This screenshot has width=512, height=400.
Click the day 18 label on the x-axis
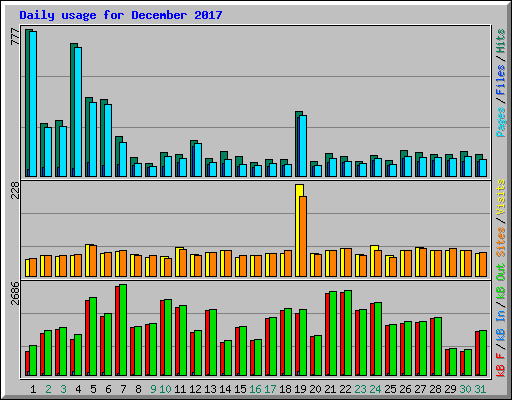pos(285,389)
